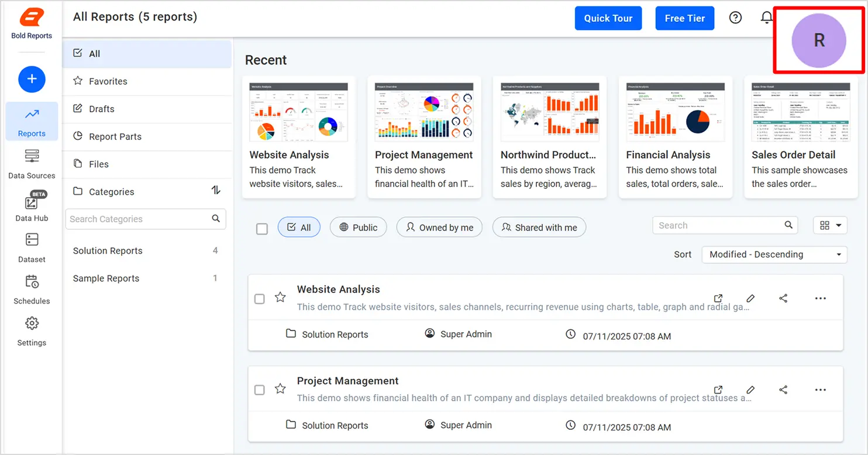
Task: Edit the Website Analysis report pencil icon
Action: click(750, 298)
